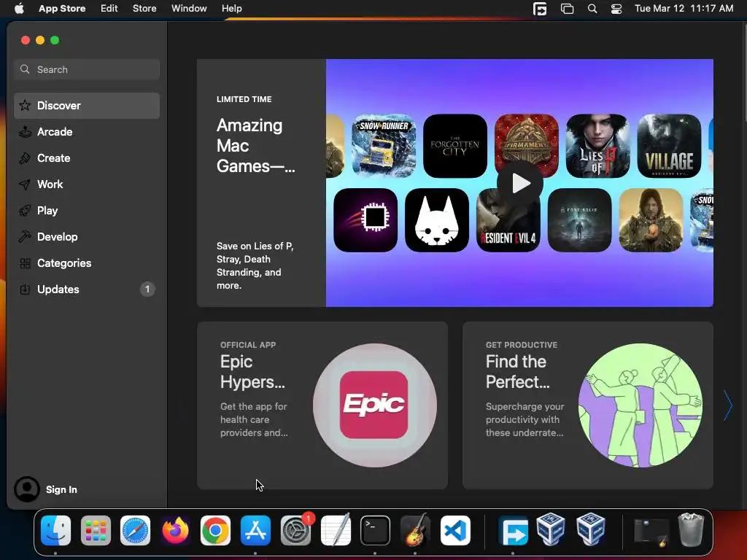Select Arcade in the sidebar
Image resolution: width=747 pixels, height=560 pixels.
point(87,132)
